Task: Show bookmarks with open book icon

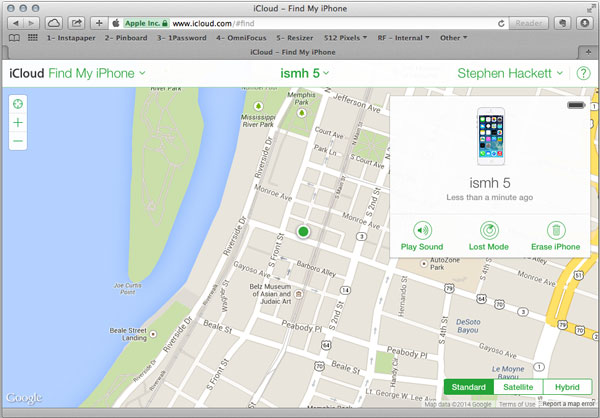Action: [x=14, y=38]
